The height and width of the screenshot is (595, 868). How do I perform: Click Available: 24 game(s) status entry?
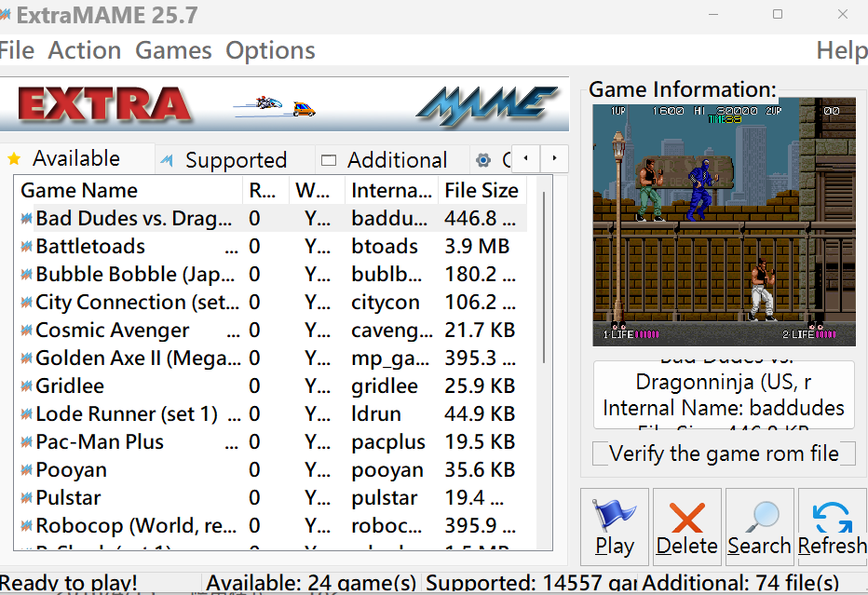[311, 584]
